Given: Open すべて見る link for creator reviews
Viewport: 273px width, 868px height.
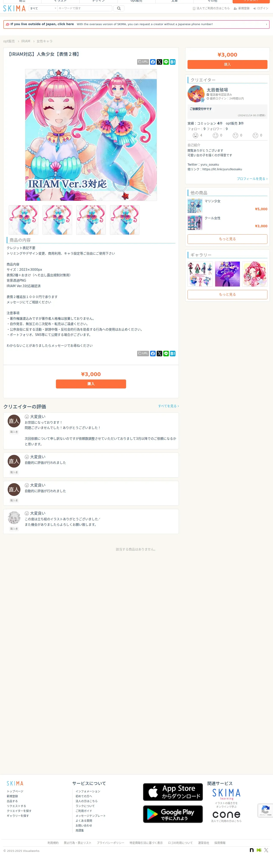Looking at the screenshot, I should [168, 406].
